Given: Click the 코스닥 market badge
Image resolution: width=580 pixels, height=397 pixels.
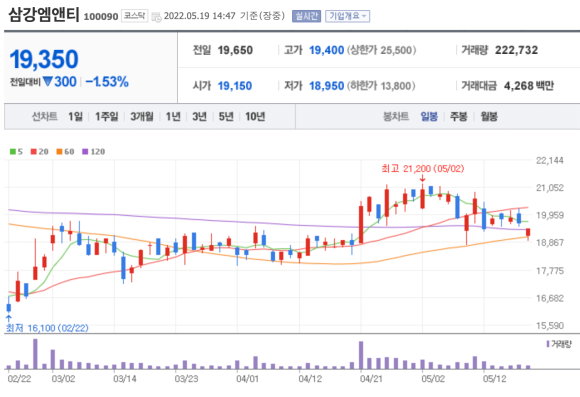Looking at the screenshot, I should tap(135, 16).
